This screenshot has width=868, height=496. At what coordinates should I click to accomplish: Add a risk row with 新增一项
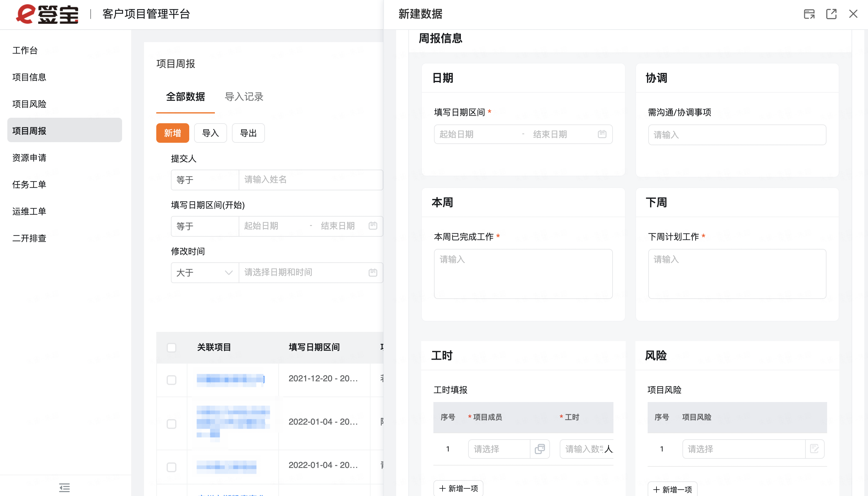(x=672, y=490)
